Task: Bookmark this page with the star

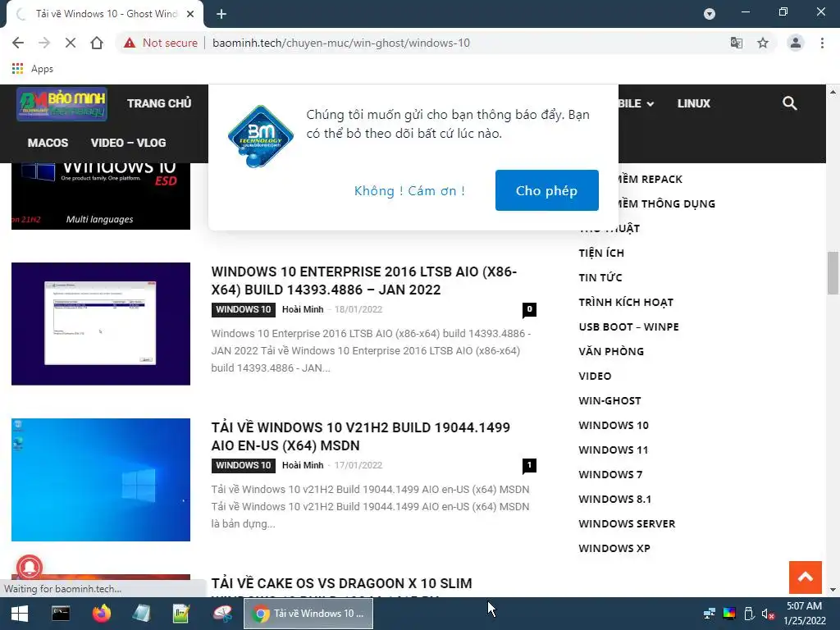Action: (x=763, y=43)
